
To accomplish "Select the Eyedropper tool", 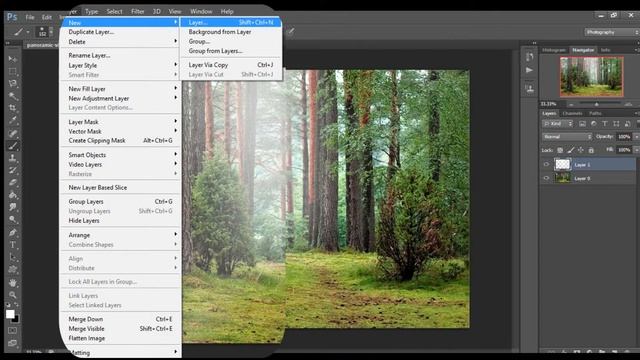I will (13, 120).
